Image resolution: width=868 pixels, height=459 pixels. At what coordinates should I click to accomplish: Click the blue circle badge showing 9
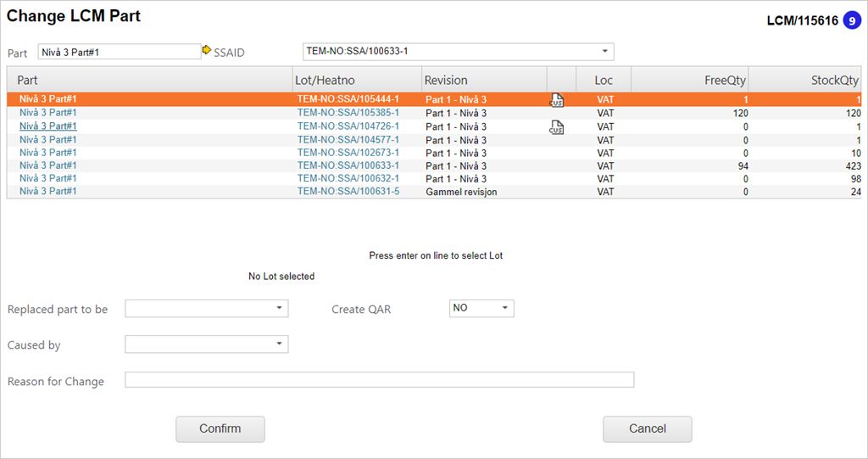point(852,20)
